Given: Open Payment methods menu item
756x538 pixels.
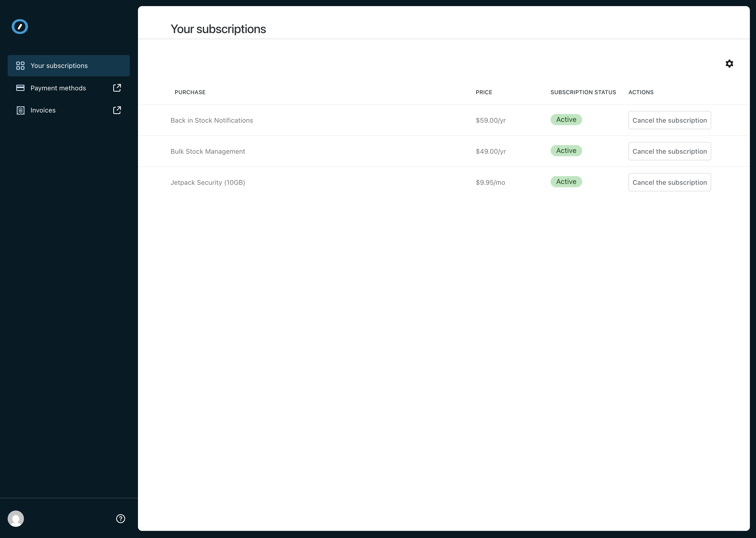Looking at the screenshot, I should (x=58, y=88).
